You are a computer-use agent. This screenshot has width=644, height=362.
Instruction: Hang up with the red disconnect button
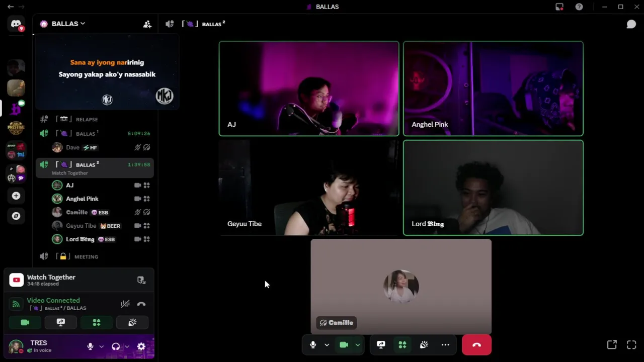(x=476, y=345)
